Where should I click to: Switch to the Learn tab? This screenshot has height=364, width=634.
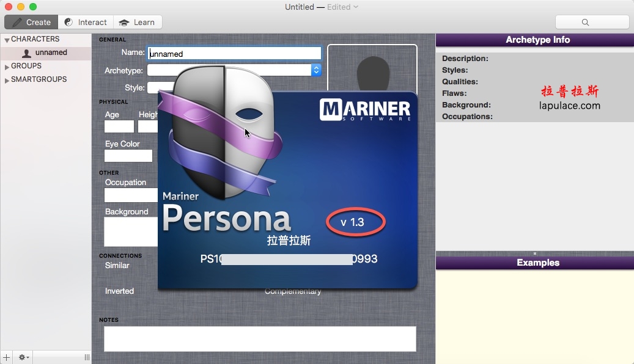138,22
